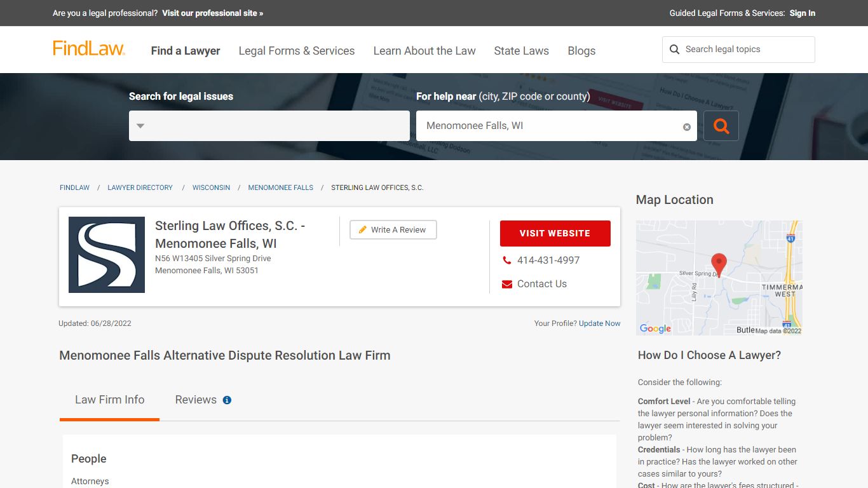Click the Visit Website button
The image size is (868, 488).
click(x=555, y=233)
